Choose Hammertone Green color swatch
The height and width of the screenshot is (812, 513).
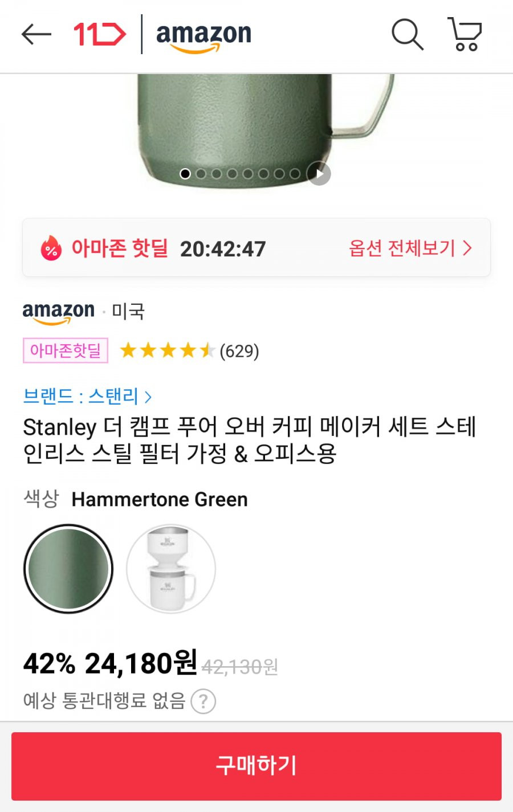pyautogui.click(x=68, y=569)
